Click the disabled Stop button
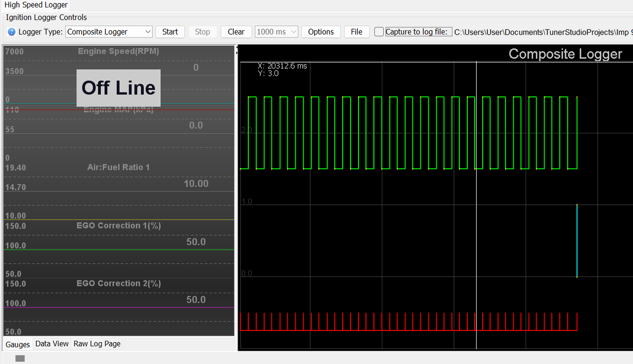The width and height of the screenshot is (633, 364). coord(202,32)
